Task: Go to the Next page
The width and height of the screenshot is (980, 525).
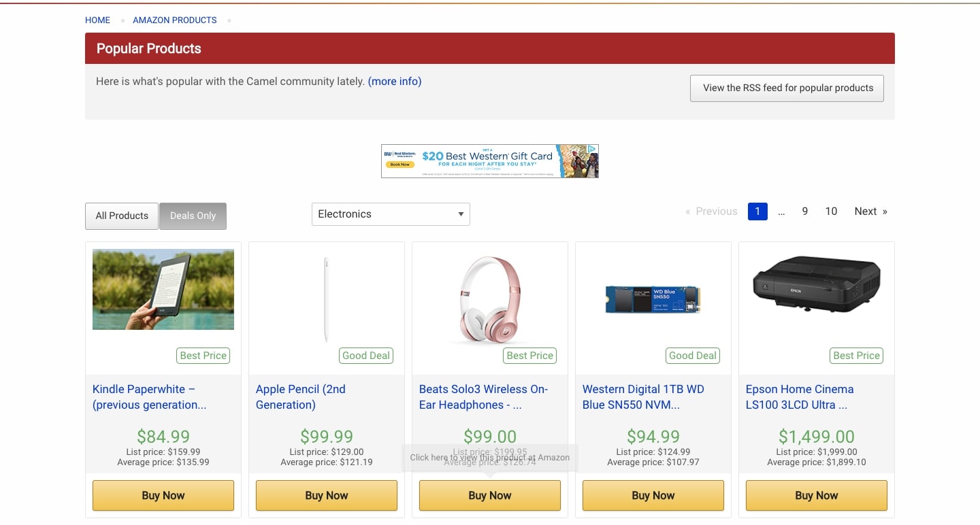Action: (x=870, y=211)
